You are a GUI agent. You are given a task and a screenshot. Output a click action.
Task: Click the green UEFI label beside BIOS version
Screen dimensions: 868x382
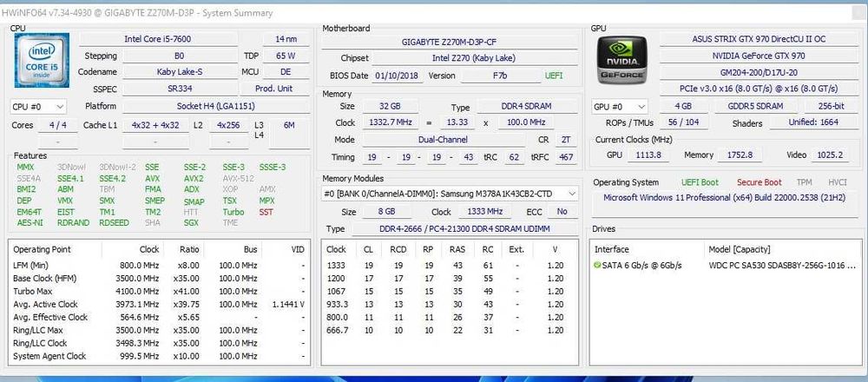(554, 76)
